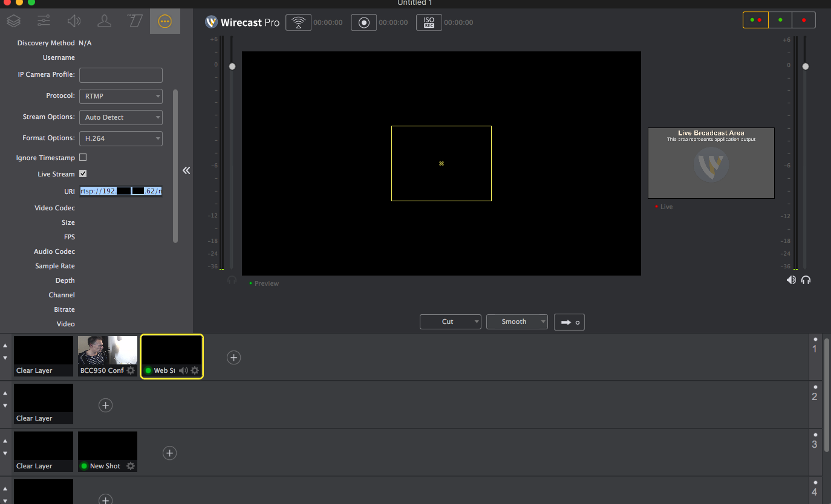Activate ISO recording icon
831x504 pixels.
(429, 22)
